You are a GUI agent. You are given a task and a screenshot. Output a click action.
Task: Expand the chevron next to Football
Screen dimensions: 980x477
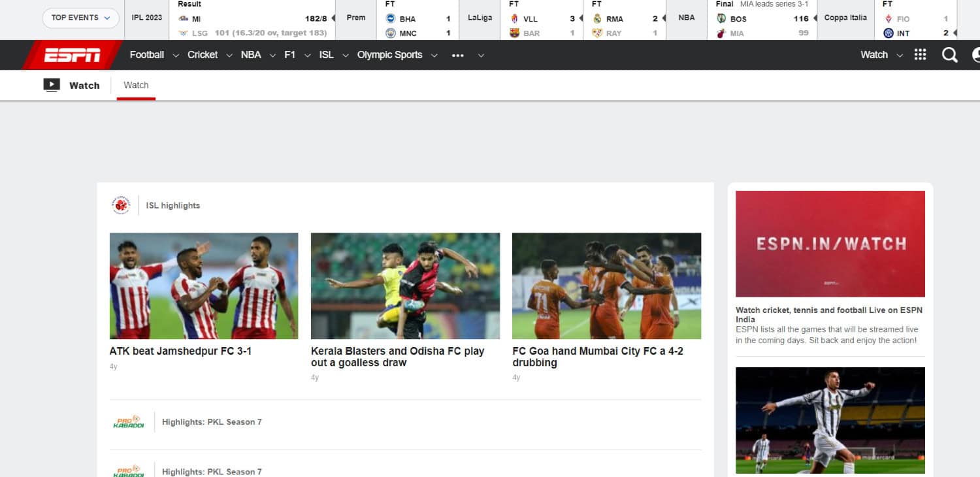click(x=175, y=56)
